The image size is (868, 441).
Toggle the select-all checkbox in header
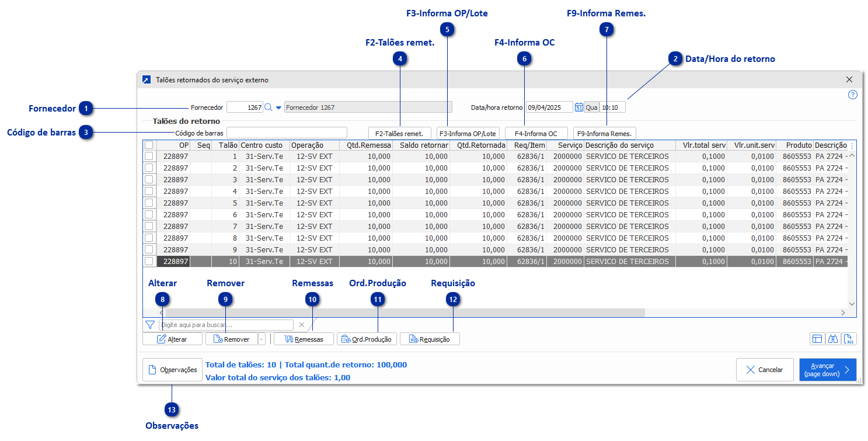tap(149, 145)
